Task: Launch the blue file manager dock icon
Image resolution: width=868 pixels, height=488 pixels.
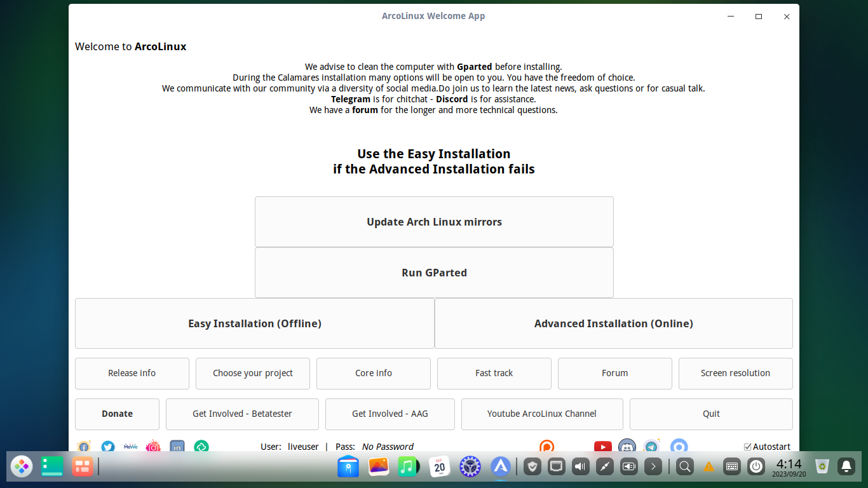Action: coord(348,467)
